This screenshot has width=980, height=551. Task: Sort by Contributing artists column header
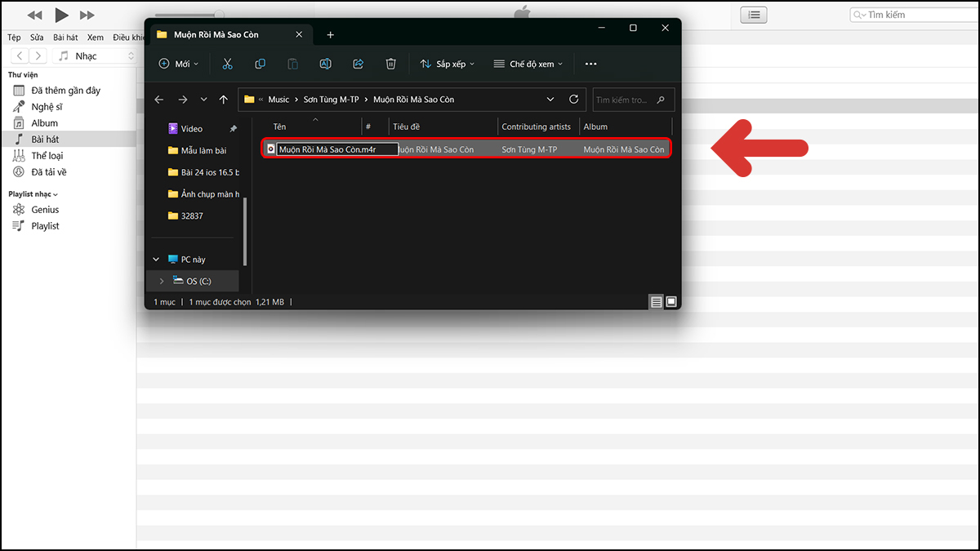click(538, 127)
